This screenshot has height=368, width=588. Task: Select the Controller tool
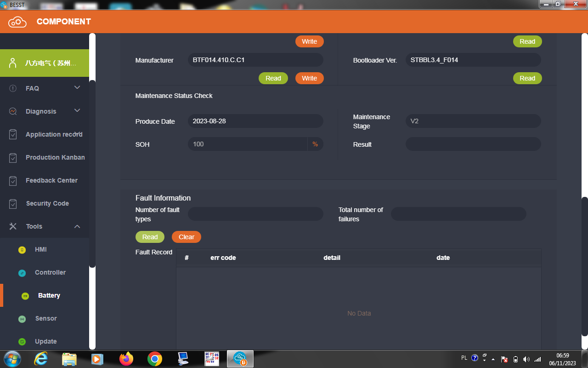click(x=45, y=272)
